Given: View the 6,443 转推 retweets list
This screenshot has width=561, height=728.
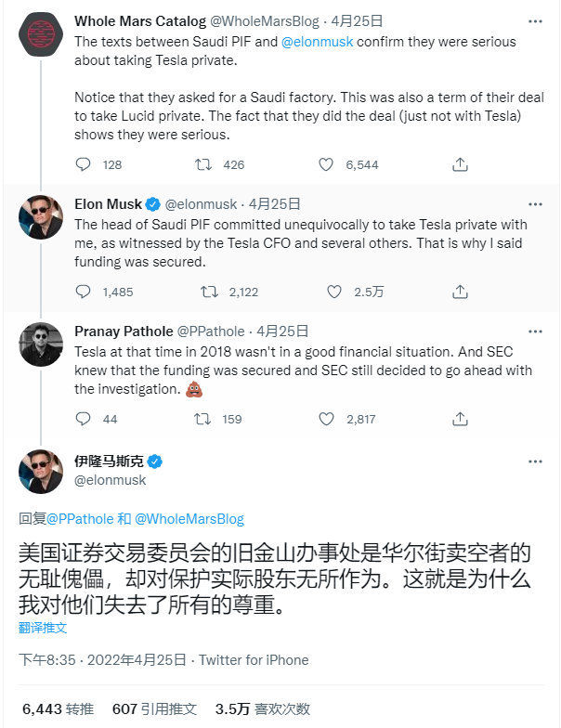Looking at the screenshot, I should click(58, 708).
